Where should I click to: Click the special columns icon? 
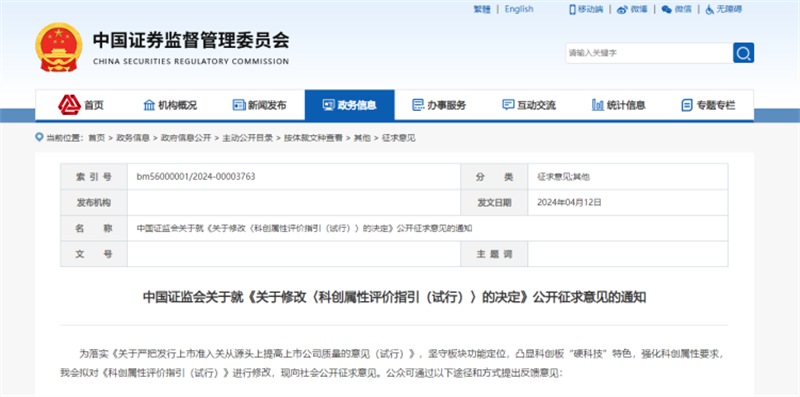point(687,105)
